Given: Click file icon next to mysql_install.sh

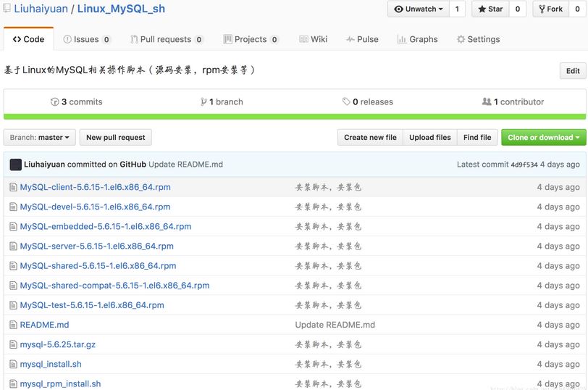Looking at the screenshot, I should coord(13,364).
